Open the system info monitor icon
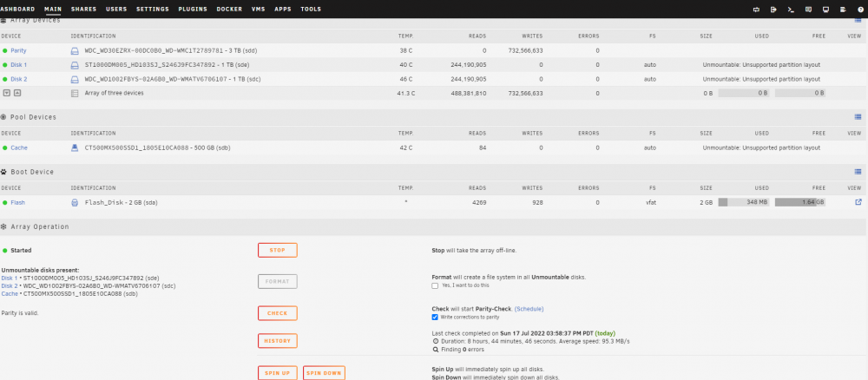This screenshot has width=868, height=380. (826, 10)
